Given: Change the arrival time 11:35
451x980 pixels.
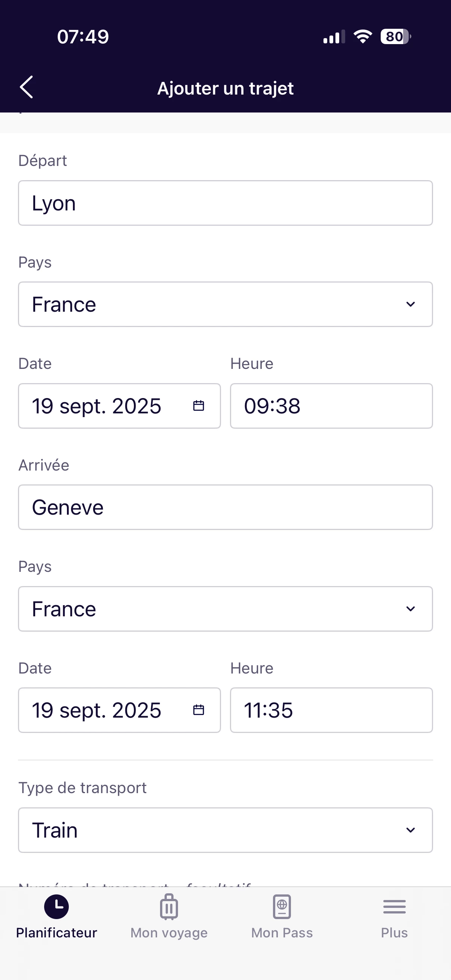Looking at the screenshot, I should click(x=331, y=710).
